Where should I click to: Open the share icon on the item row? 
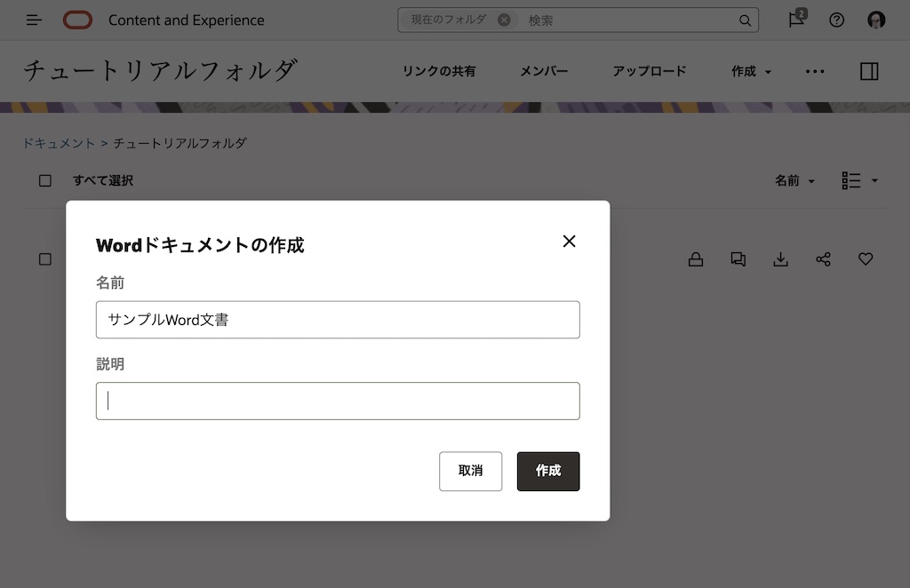[x=824, y=258]
